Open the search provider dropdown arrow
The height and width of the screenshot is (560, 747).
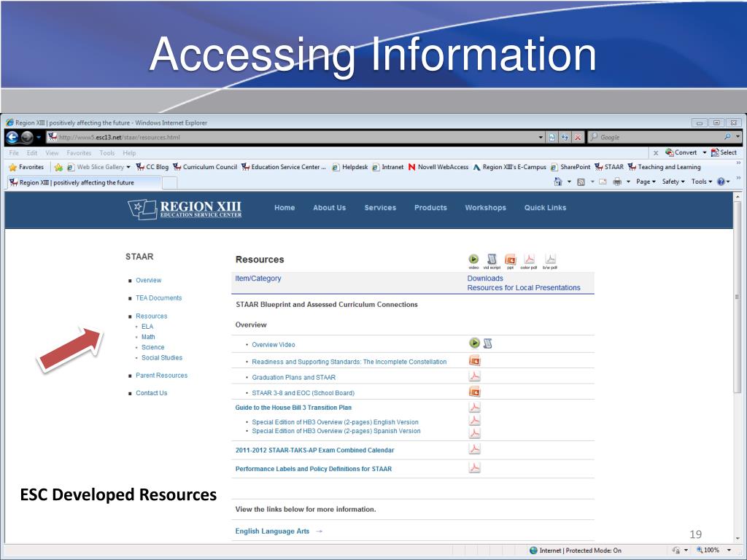(738, 136)
